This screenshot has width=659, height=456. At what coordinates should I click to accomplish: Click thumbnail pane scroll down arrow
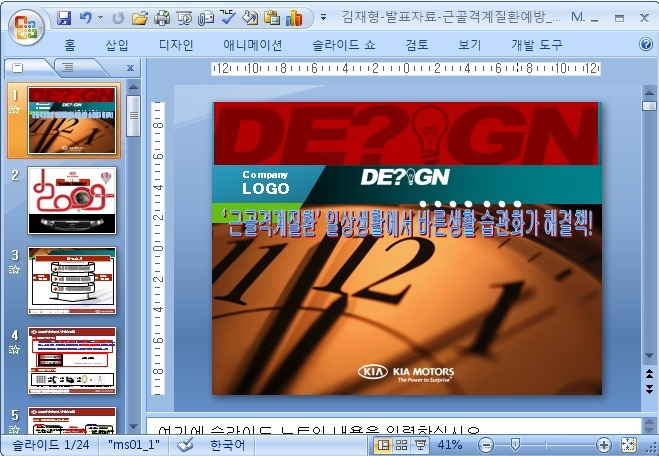pos(133,427)
